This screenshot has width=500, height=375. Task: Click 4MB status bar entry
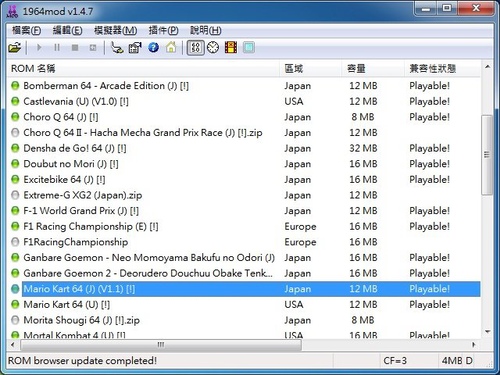(x=452, y=361)
